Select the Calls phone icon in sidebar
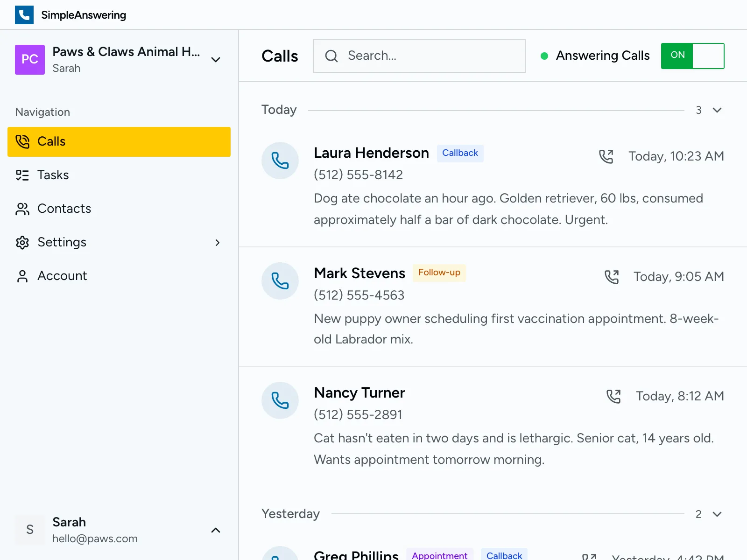This screenshot has width=747, height=560. coord(22,141)
